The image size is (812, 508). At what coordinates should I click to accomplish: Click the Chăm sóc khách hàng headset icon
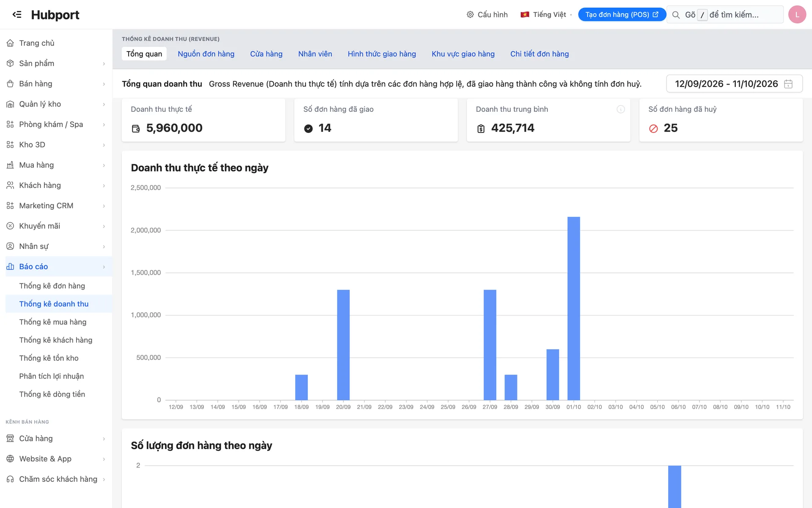pos(10,479)
